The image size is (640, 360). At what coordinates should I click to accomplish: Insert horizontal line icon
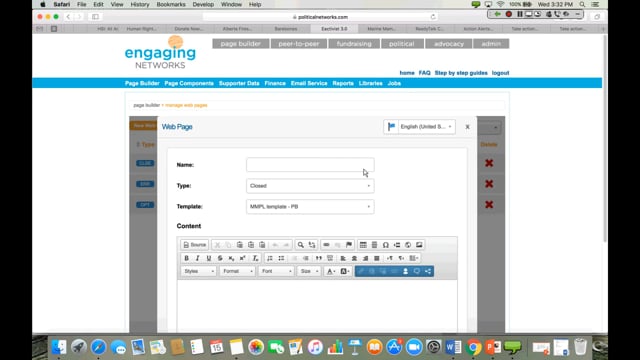[x=374, y=245]
